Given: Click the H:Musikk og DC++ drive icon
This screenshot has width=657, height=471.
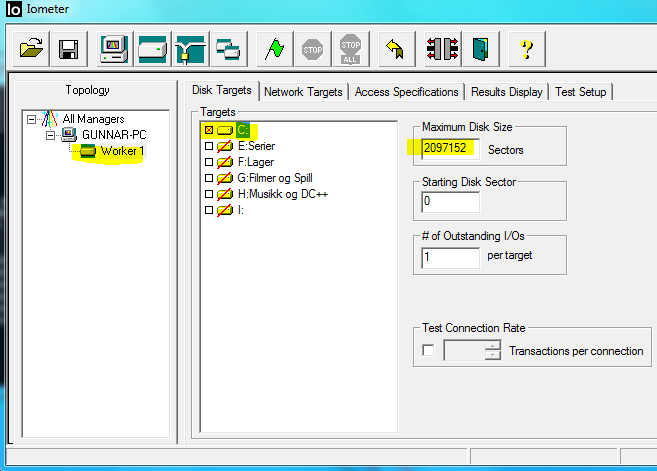Looking at the screenshot, I should tap(225, 194).
